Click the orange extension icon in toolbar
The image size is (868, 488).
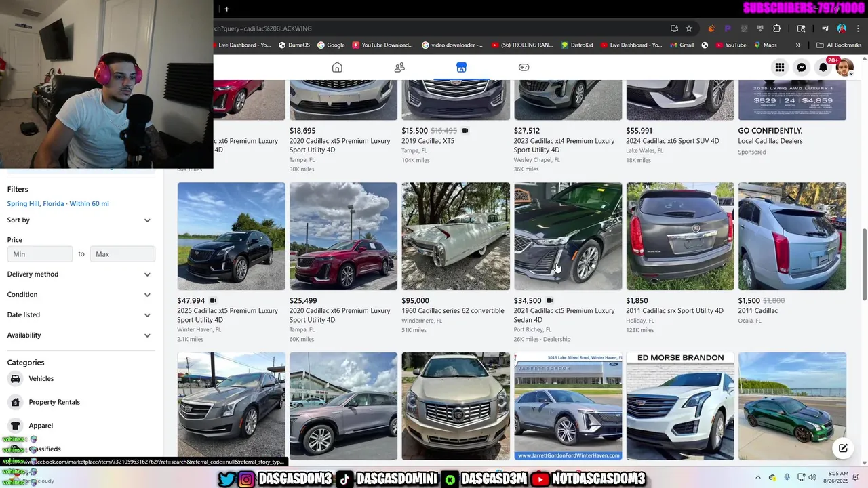pos(711,28)
